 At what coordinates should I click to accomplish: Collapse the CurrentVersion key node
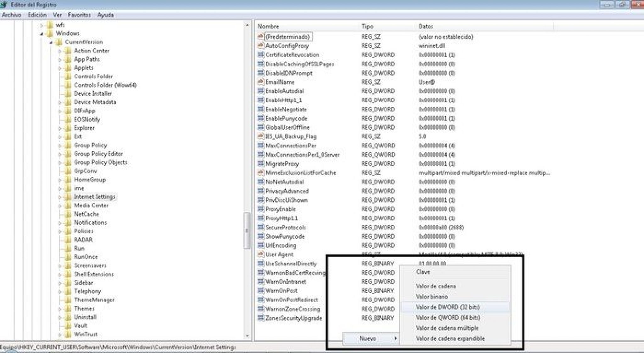coord(51,42)
